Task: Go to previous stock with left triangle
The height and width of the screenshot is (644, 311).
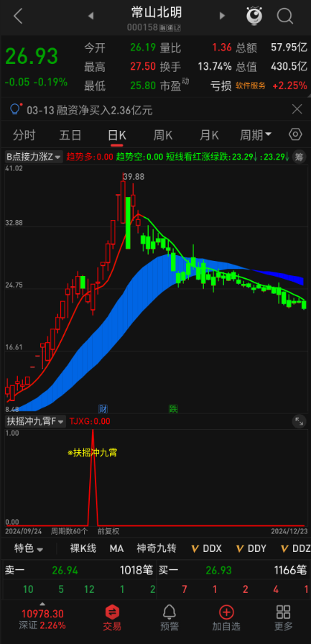Action: pyautogui.click(x=91, y=16)
